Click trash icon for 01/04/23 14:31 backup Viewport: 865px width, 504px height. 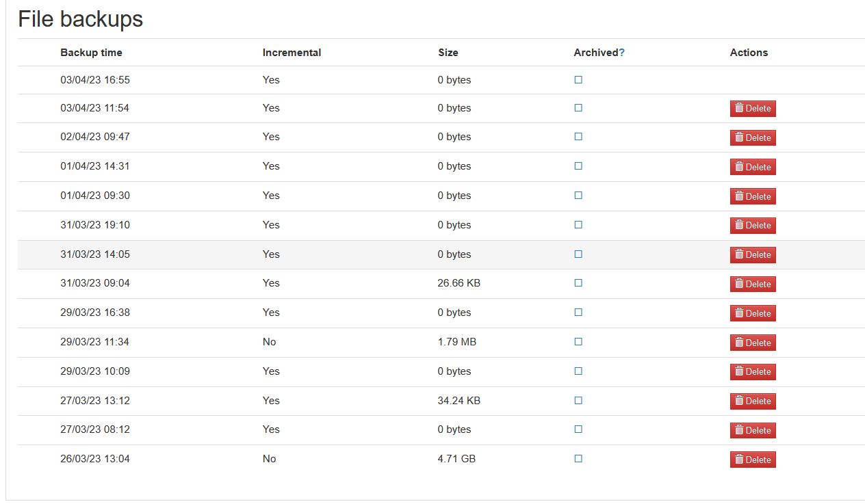click(739, 166)
